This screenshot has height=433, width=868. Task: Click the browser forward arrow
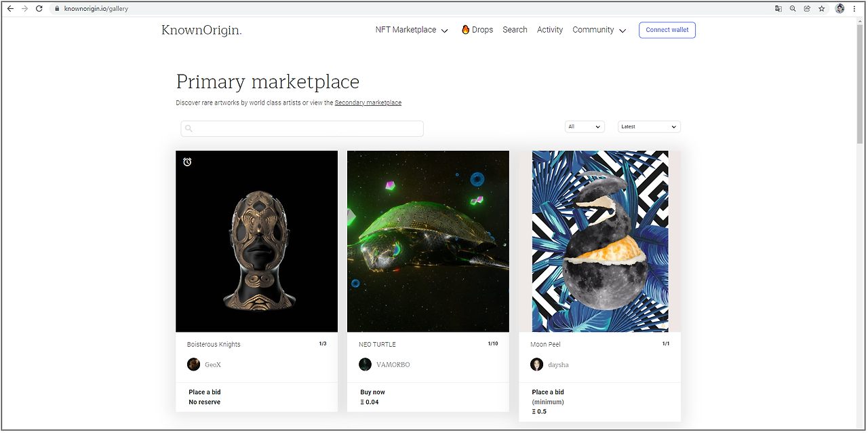25,9
